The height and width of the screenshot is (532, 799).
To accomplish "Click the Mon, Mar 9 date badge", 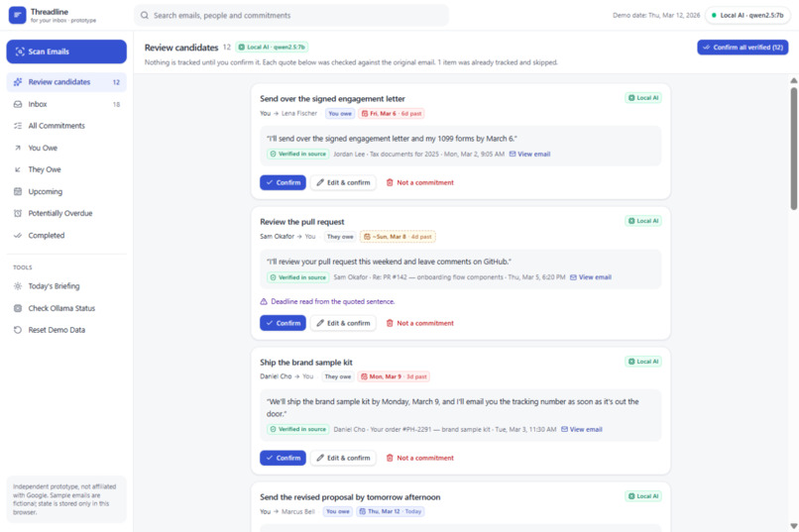I will [x=394, y=376].
